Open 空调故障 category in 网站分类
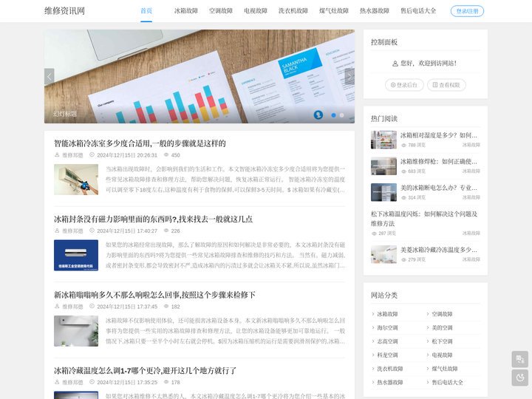The height and width of the screenshot is (399, 532). (x=442, y=314)
